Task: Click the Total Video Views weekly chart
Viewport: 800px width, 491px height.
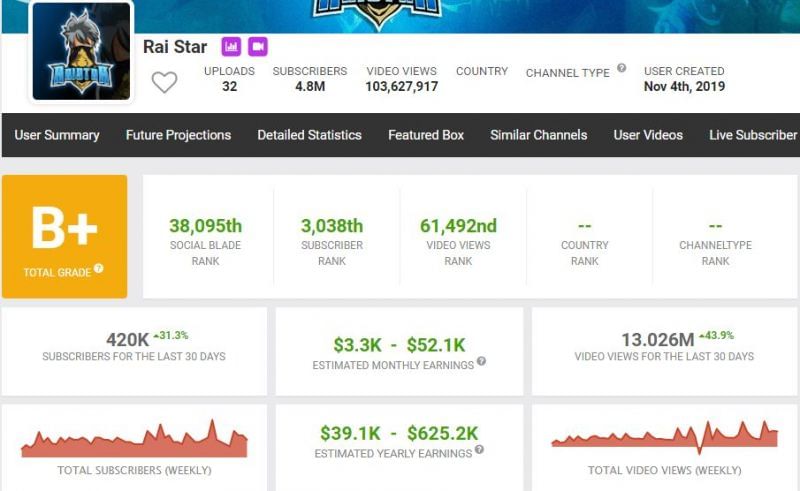Action: point(664,438)
